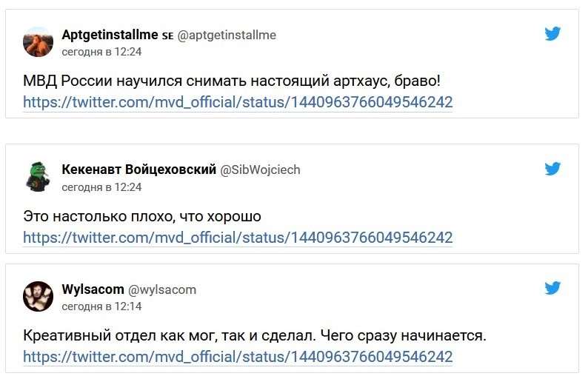
Task: Open Aptgetinstallme's profile avatar
Action: click(x=38, y=42)
